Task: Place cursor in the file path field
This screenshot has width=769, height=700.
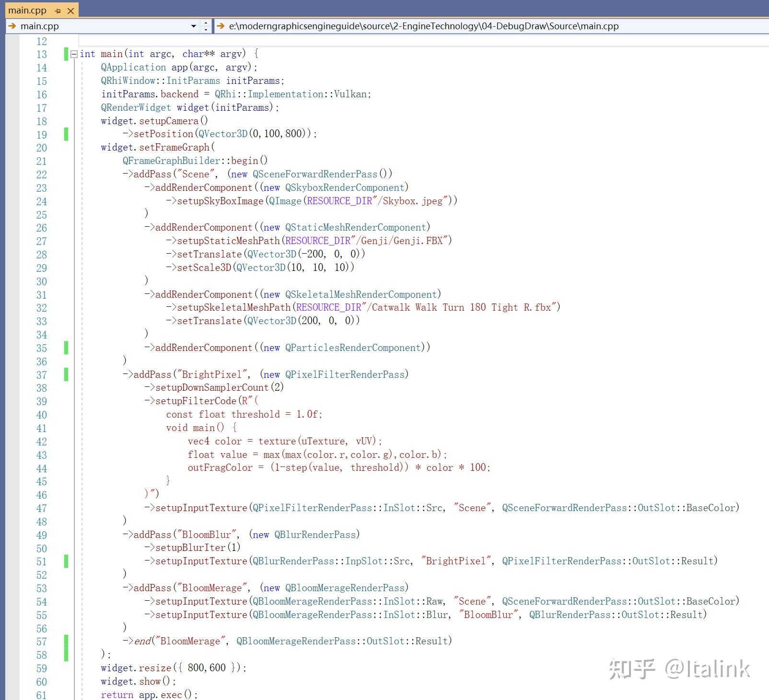Action: pos(431,26)
